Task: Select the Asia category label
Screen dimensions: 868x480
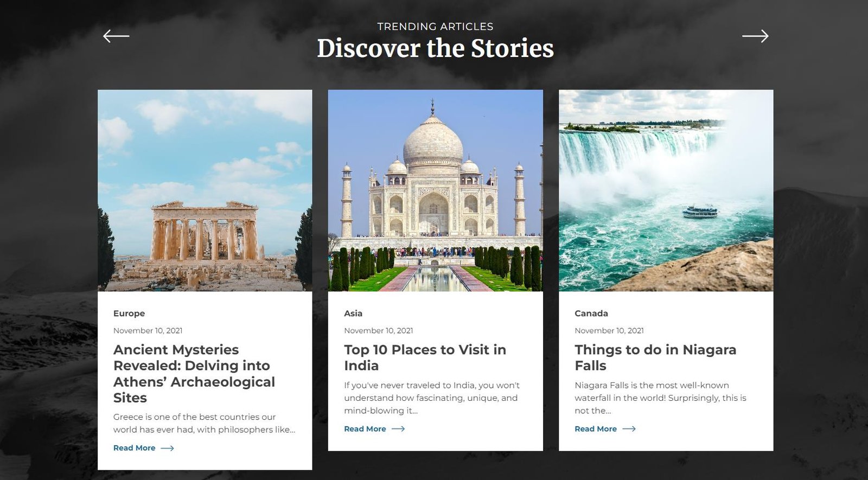Action: coord(353,313)
